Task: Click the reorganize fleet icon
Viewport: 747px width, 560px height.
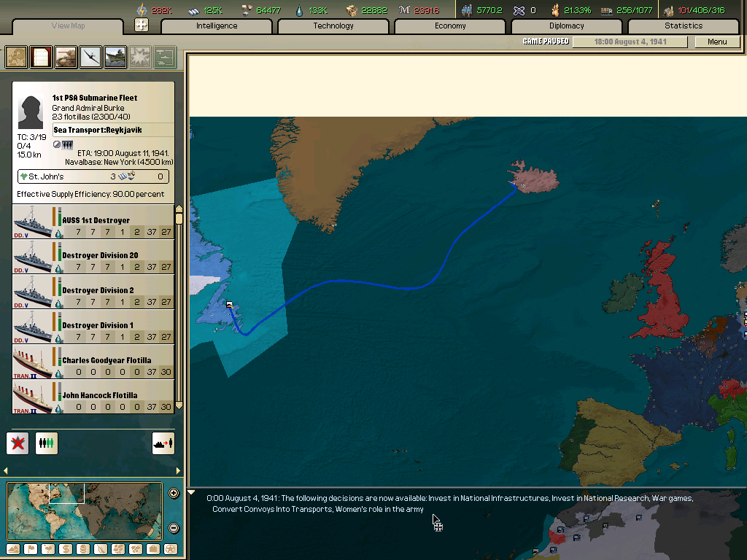Action: click(46, 443)
